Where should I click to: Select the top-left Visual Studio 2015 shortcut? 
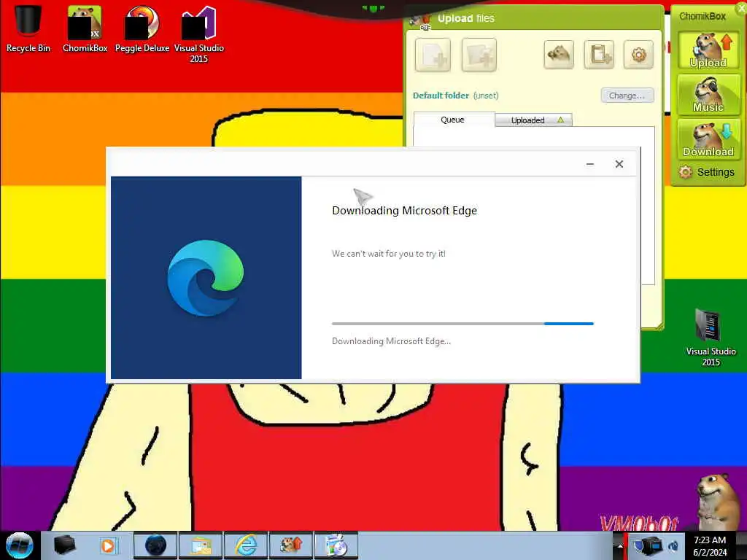click(x=198, y=34)
